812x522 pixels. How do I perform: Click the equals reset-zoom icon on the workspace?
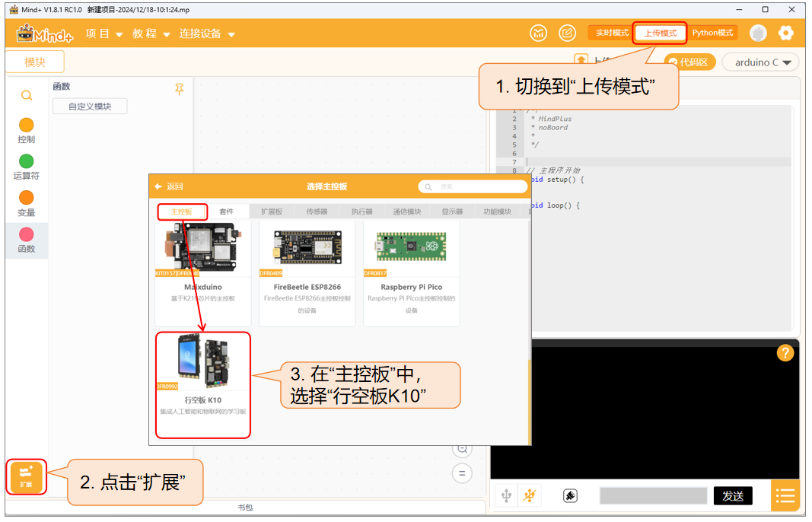[x=462, y=473]
